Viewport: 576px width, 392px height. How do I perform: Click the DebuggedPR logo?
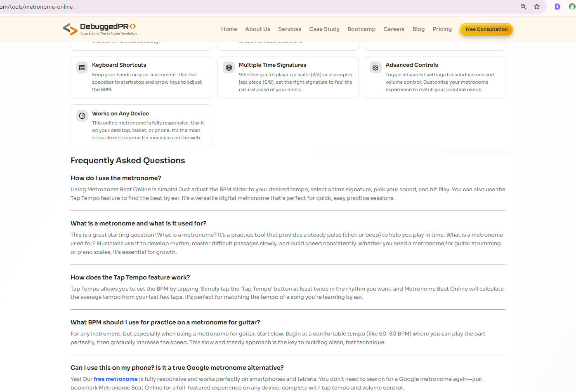pos(99,29)
